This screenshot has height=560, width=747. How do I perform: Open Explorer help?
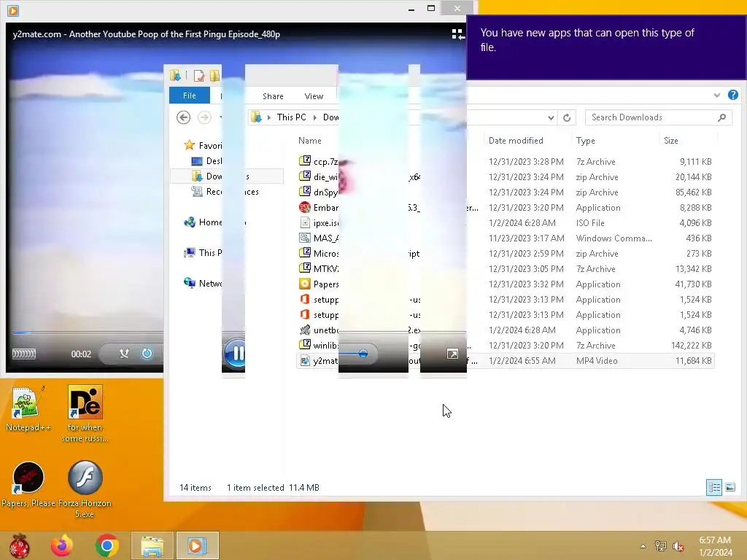732,95
